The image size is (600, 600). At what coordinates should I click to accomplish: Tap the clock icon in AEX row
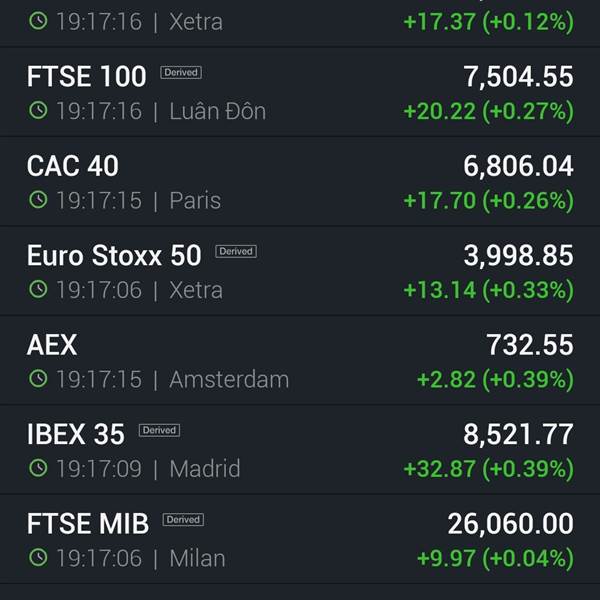click(x=38, y=379)
